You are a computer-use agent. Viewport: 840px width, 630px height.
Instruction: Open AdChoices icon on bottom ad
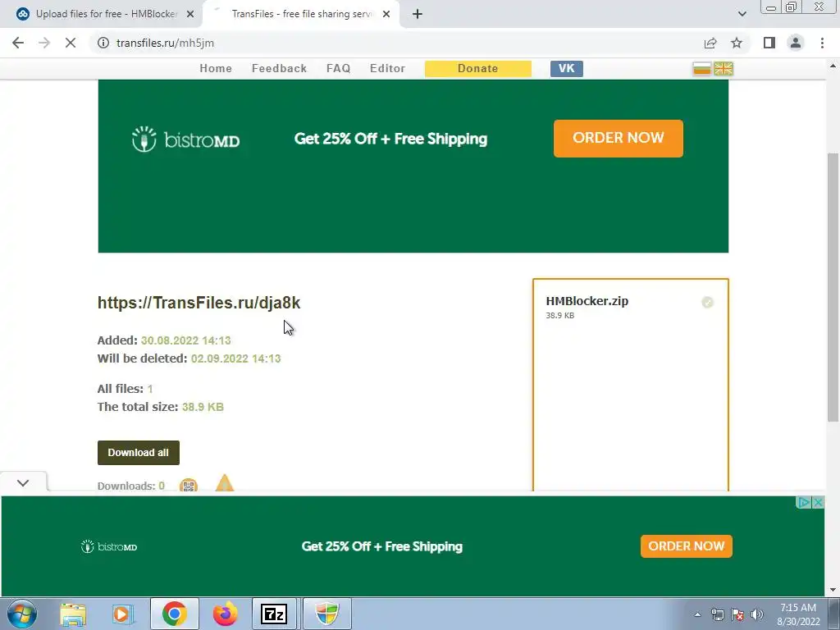point(804,503)
